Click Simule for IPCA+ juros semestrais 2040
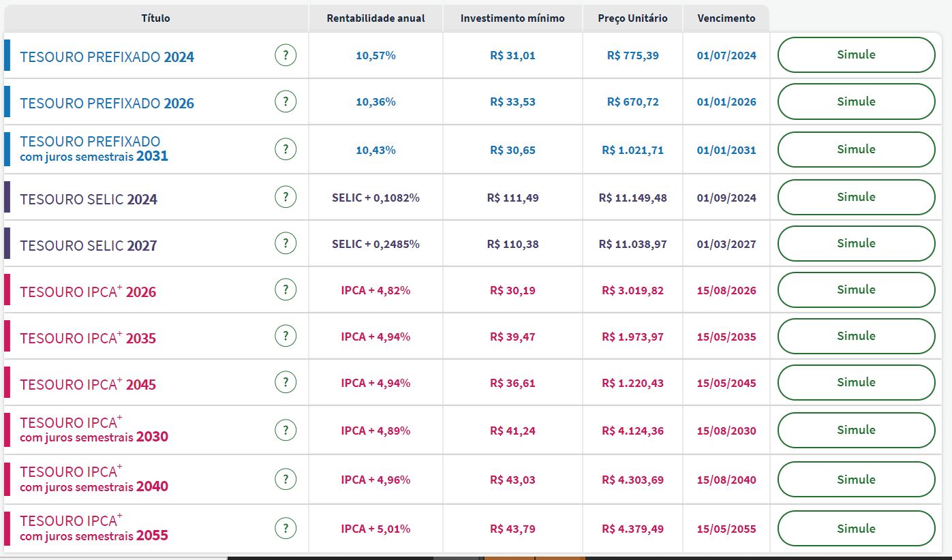The height and width of the screenshot is (560, 952). pyautogui.click(x=856, y=479)
